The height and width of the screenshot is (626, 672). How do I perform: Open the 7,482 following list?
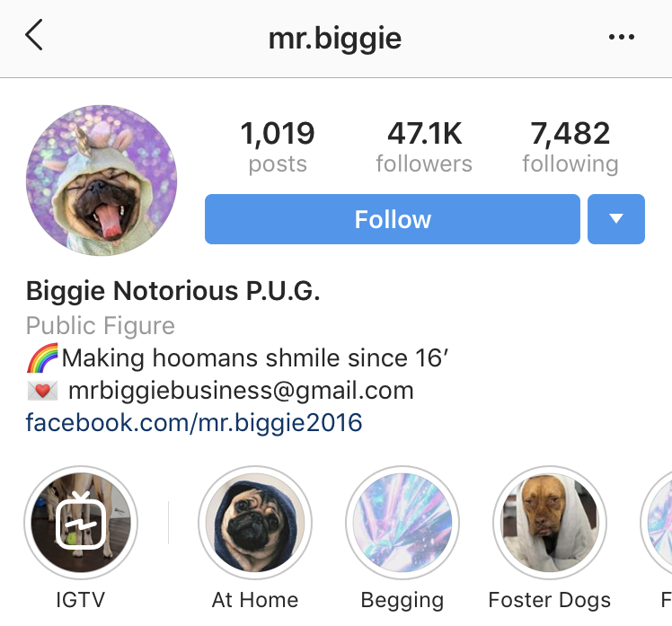pos(570,147)
